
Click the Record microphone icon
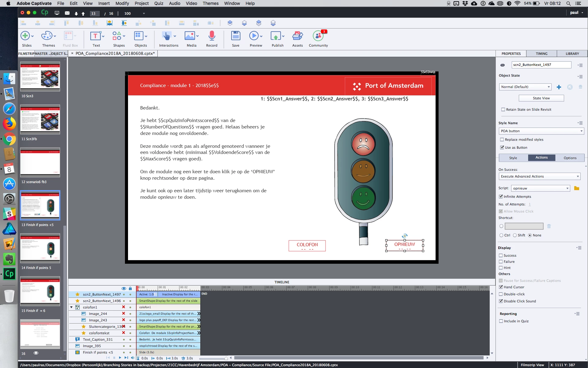point(211,36)
